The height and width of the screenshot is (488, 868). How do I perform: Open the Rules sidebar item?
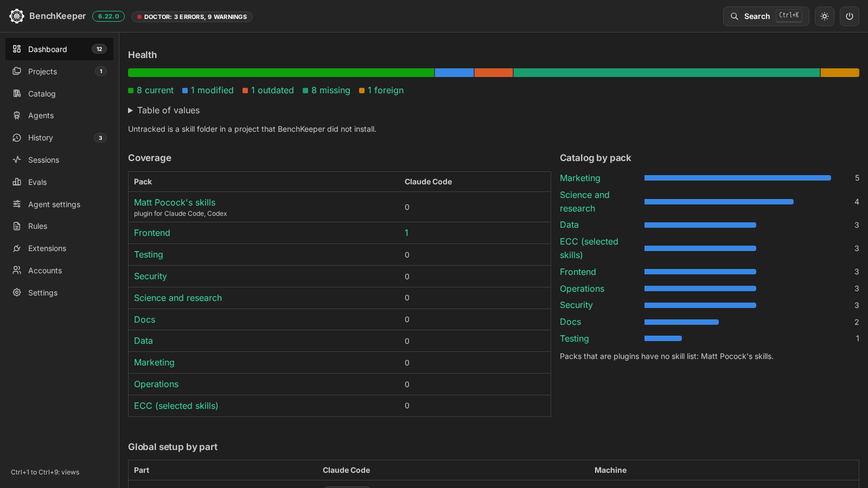tap(60, 226)
